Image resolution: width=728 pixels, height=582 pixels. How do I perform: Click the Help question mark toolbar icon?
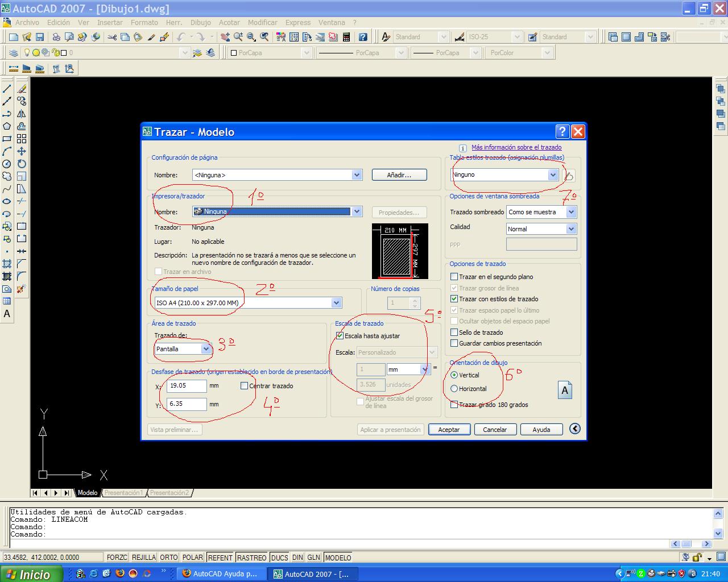coord(363,37)
